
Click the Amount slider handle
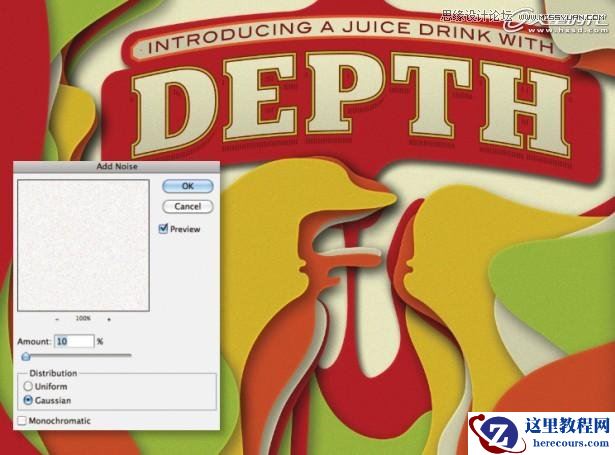26,356
